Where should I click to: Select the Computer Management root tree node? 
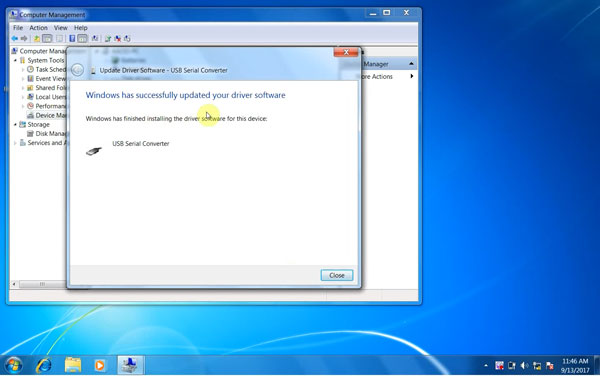[39, 51]
